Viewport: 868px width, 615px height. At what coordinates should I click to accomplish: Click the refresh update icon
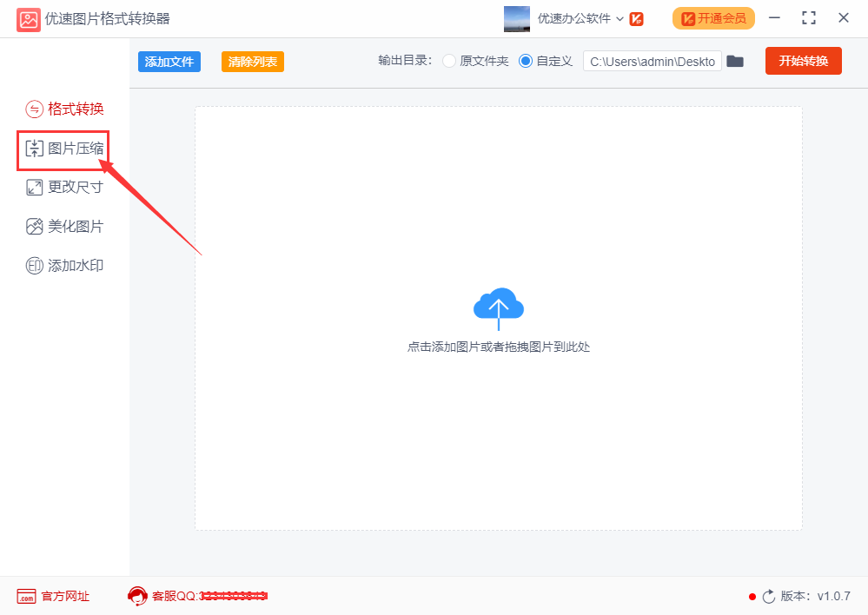pos(769,597)
